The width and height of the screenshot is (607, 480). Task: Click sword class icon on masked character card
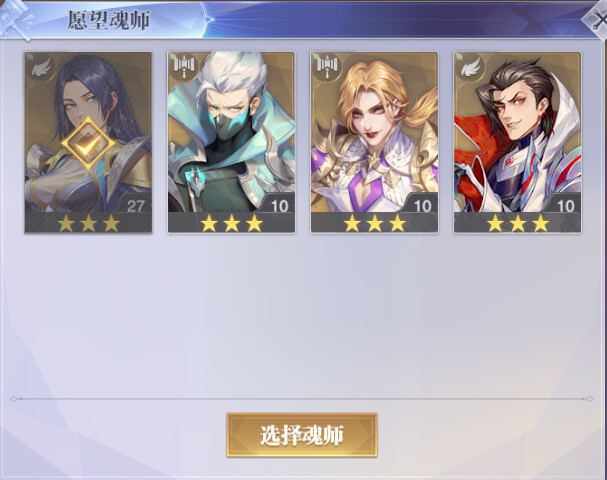click(x=185, y=67)
